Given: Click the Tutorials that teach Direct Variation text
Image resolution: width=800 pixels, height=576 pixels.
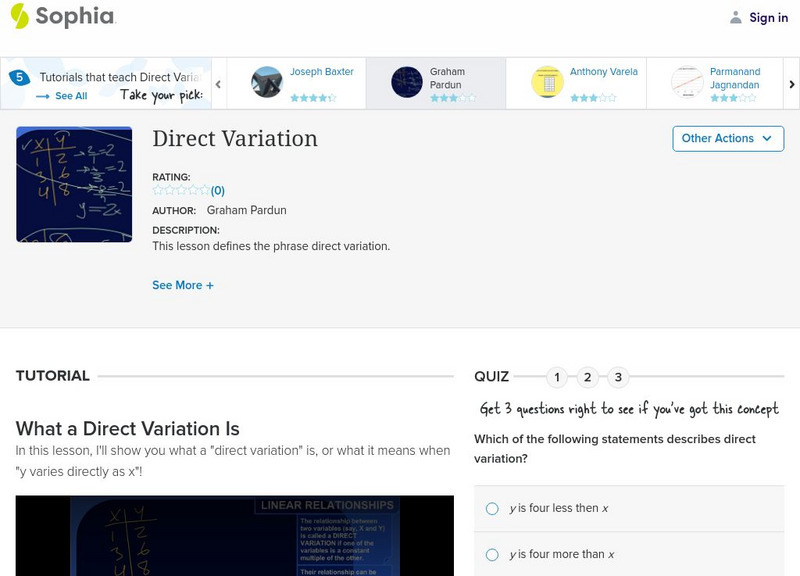Looking at the screenshot, I should (x=120, y=78).
